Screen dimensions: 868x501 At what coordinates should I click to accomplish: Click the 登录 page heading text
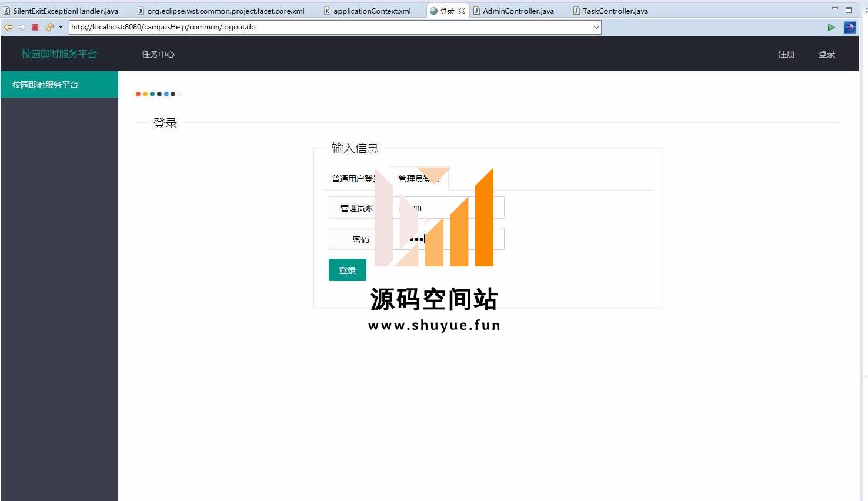[165, 123]
